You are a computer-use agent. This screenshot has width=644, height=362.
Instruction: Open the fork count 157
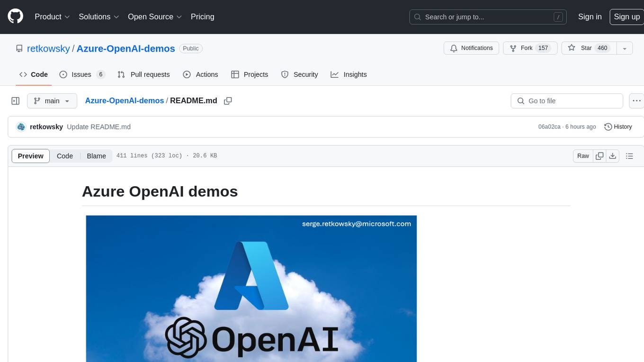(x=543, y=48)
